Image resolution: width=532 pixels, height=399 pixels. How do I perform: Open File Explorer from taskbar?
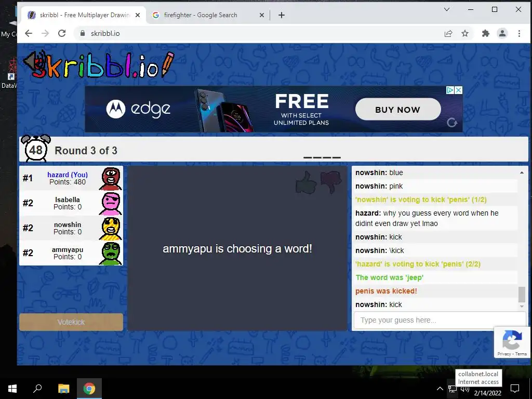point(63,389)
